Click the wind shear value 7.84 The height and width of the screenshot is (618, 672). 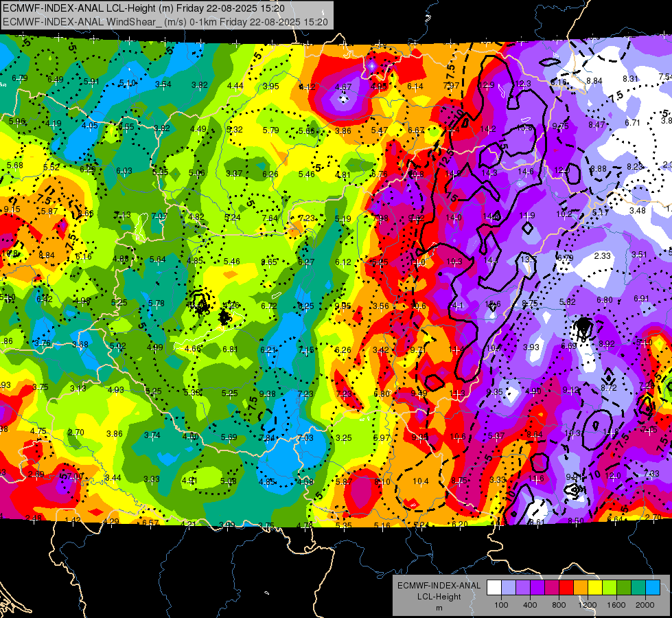pos(267,438)
